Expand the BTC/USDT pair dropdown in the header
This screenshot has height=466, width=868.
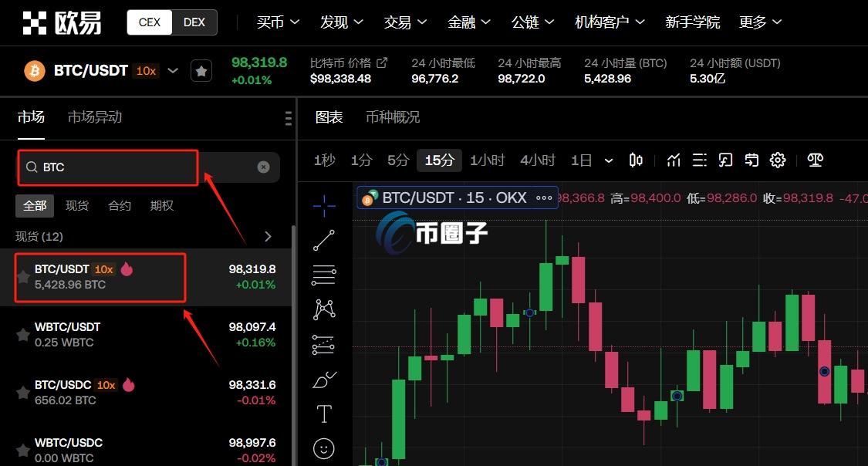(x=173, y=70)
